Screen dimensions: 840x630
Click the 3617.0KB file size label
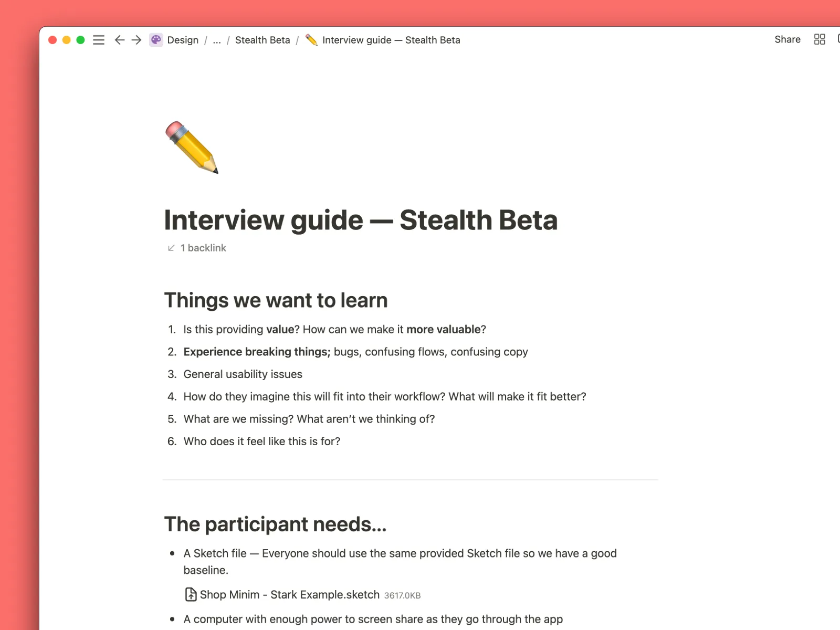(x=402, y=595)
